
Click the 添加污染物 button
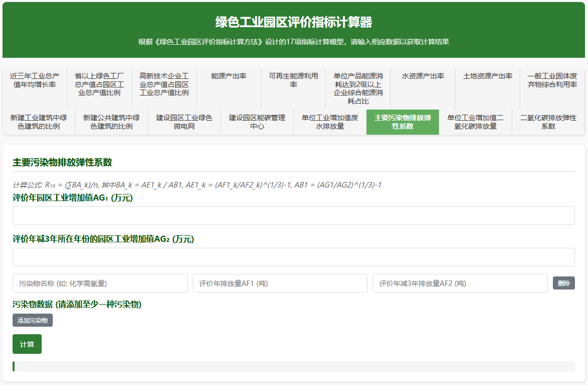point(33,320)
